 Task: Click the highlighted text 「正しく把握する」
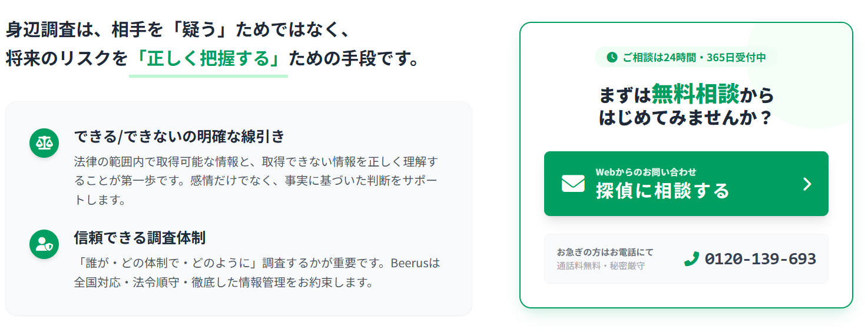click(208, 59)
